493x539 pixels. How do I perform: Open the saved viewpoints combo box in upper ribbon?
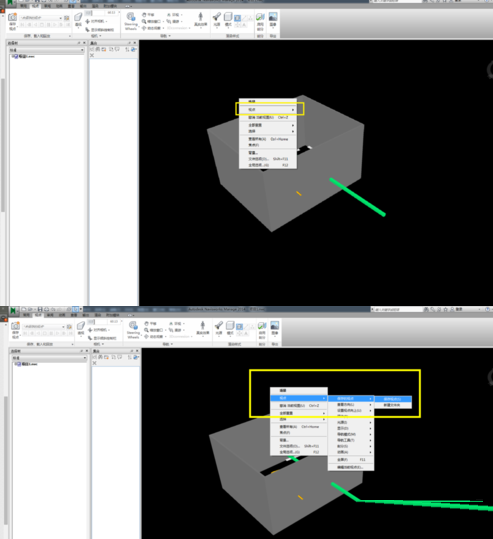pyautogui.click(x=41, y=18)
